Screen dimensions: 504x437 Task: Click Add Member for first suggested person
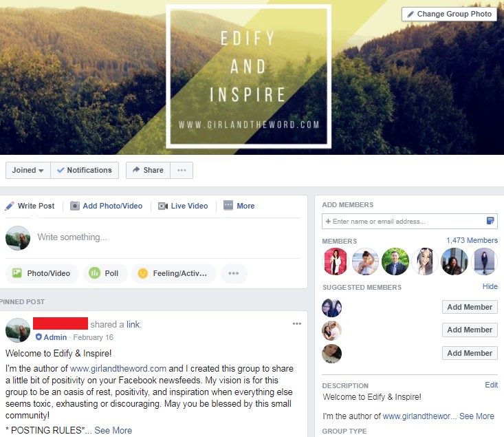pos(470,307)
